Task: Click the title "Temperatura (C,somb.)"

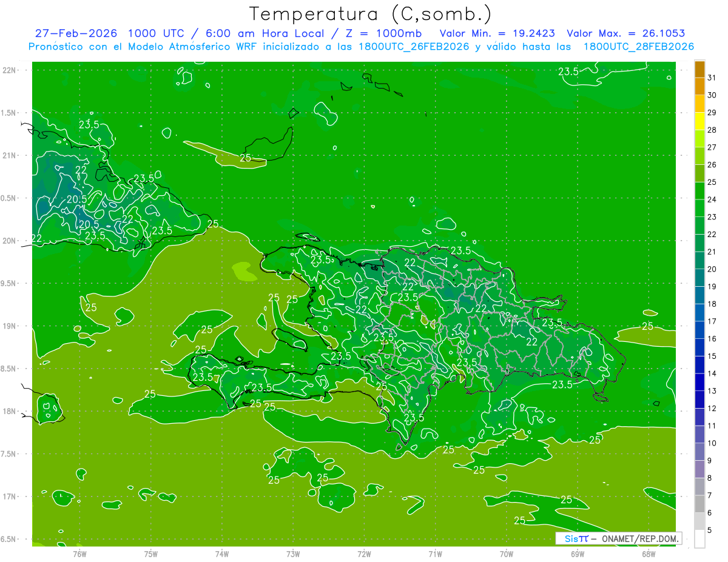Action: (370, 15)
